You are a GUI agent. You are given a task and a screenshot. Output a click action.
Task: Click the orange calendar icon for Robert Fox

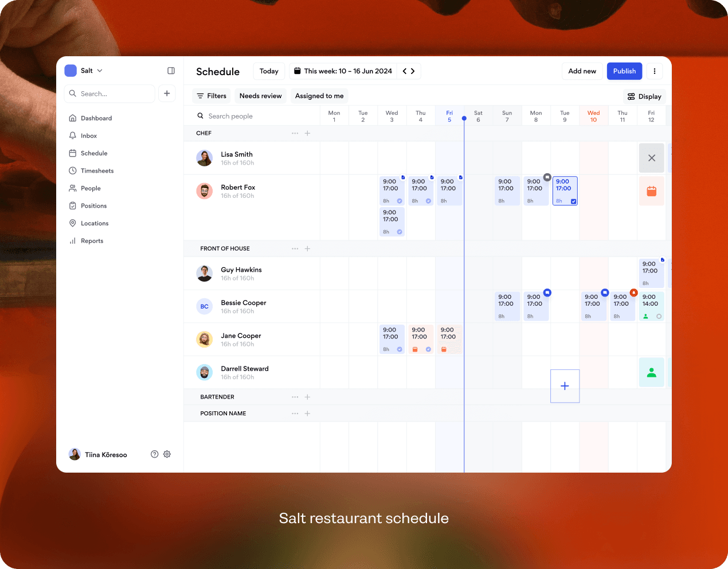pyautogui.click(x=651, y=192)
